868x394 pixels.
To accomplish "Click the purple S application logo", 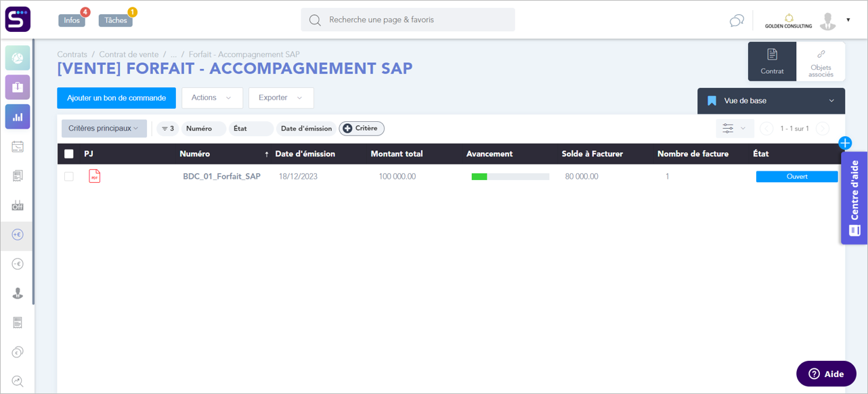I will 18,19.
